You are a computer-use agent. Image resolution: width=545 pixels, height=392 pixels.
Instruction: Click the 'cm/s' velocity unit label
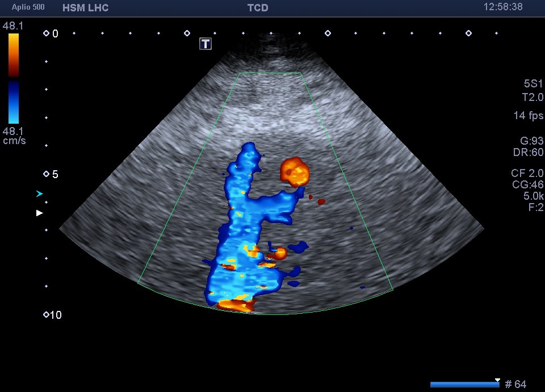click(14, 141)
